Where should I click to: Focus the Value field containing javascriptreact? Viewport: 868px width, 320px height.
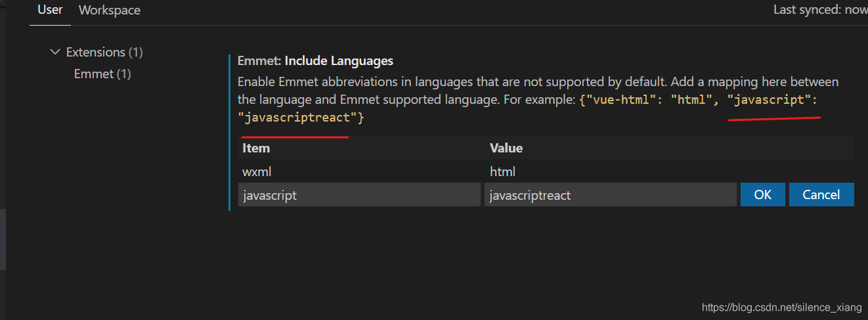click(x=610, y=195)
